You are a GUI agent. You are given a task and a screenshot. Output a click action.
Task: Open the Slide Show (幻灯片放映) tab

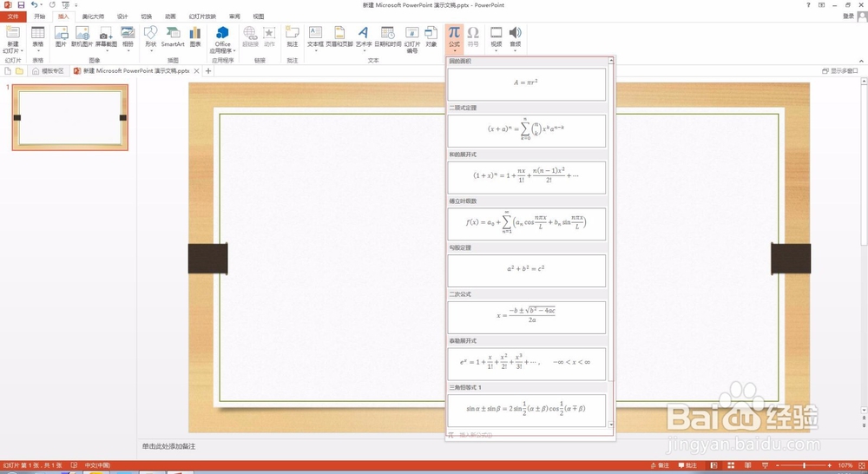coord(202,16)
